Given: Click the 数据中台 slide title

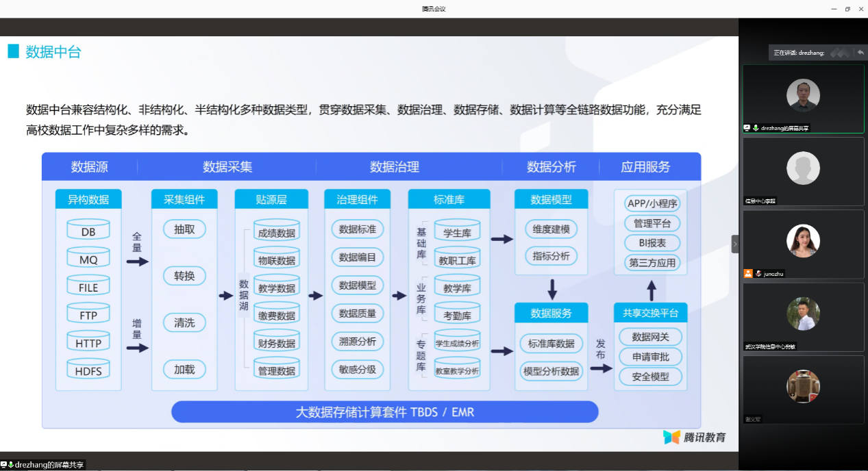Looking at the screenshot, I should (53, 52).
